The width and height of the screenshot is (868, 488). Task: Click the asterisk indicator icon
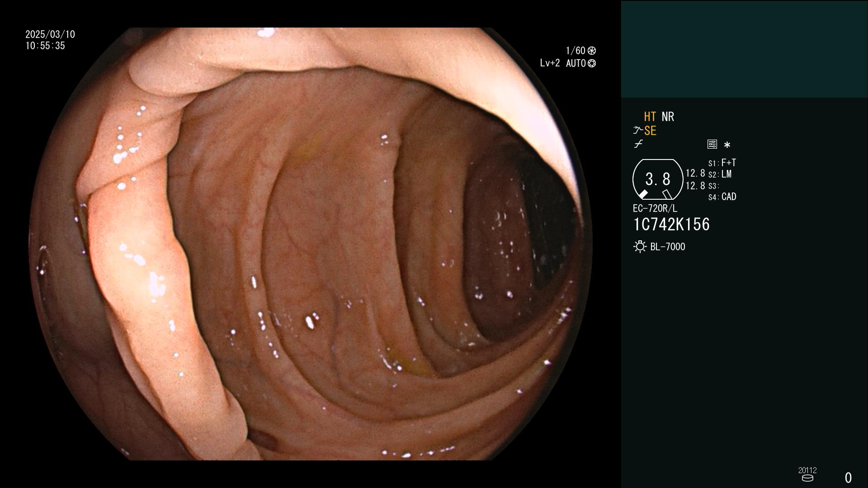tap(727, 145)
